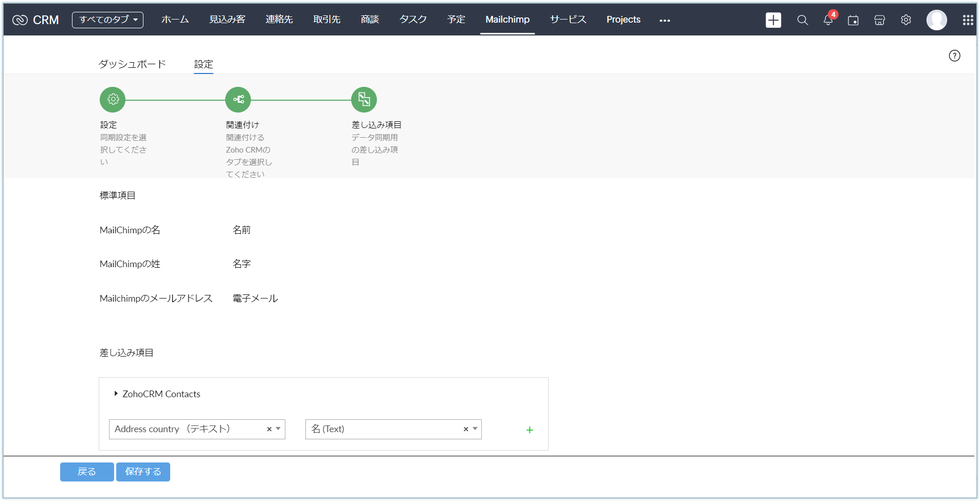
Task: Open the search magnifier icon
Action: [x=803, y=20]
